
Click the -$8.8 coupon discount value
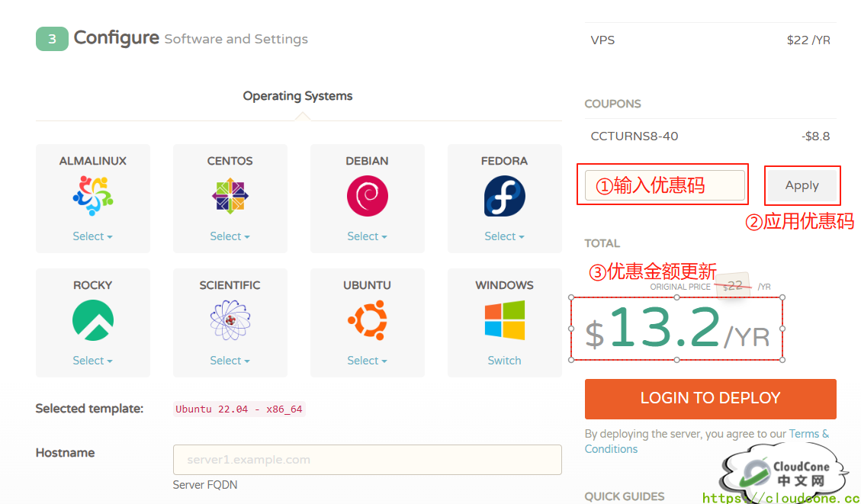[x=815, y=136]
